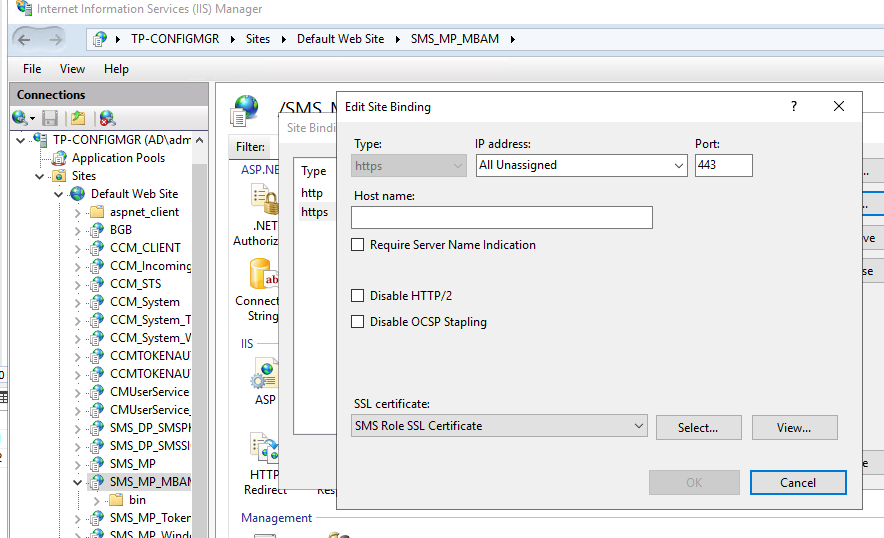Click the Cancel button in the dialog
884x538 pixels.
[798, 482]
